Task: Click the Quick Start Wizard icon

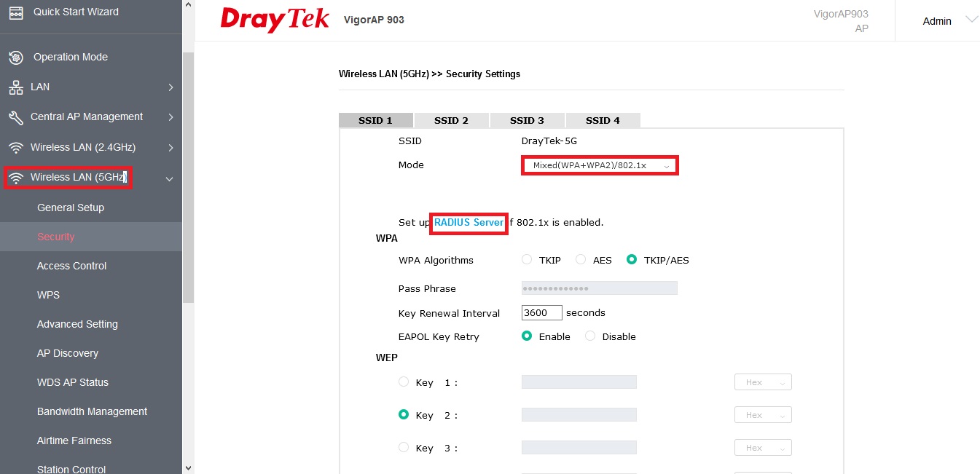Action: [x=16, y=12]
